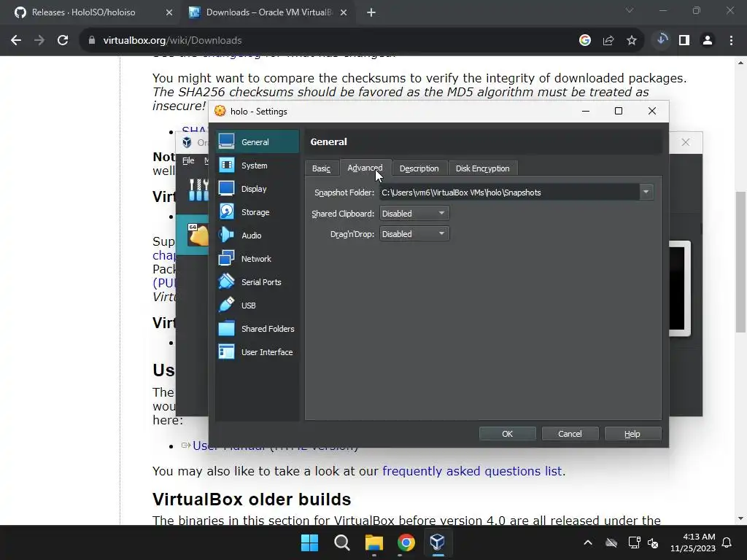Click the browser address bar URL
This screenshot has height=560, width=747.
click(172, 41)
